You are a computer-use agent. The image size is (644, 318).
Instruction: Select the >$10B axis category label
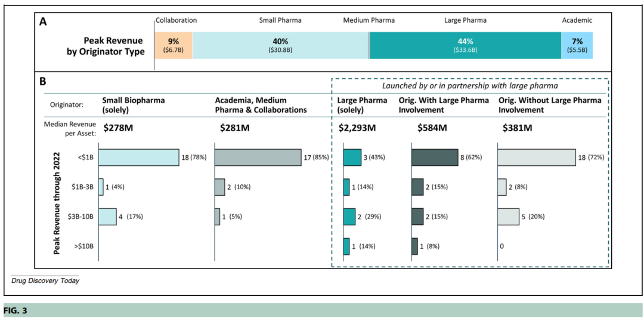[82, 245]
